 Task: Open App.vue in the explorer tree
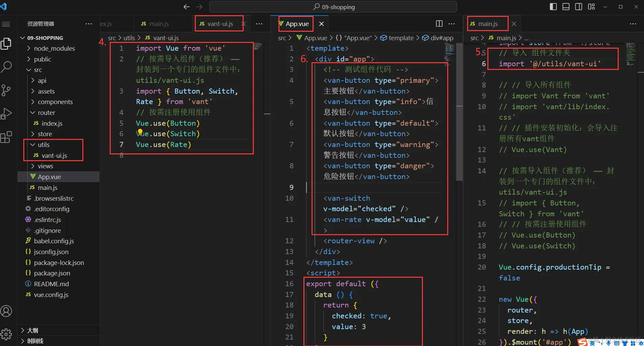point(59,177)
